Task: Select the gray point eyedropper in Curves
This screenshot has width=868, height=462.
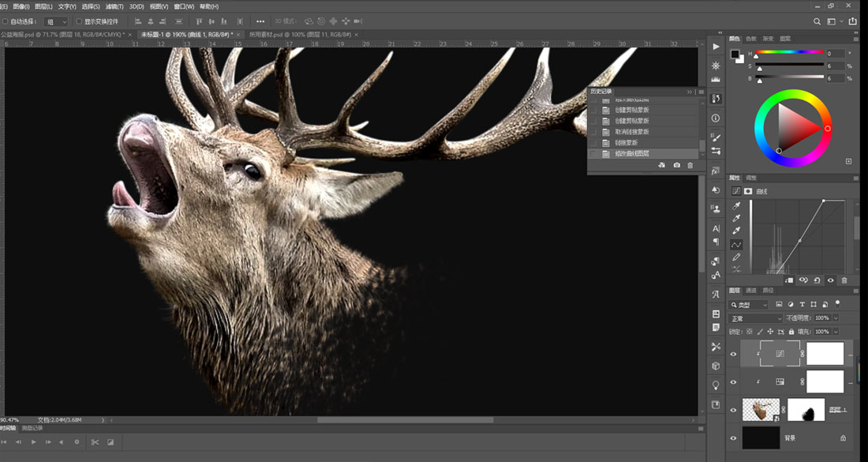Action: coord(736,218)
